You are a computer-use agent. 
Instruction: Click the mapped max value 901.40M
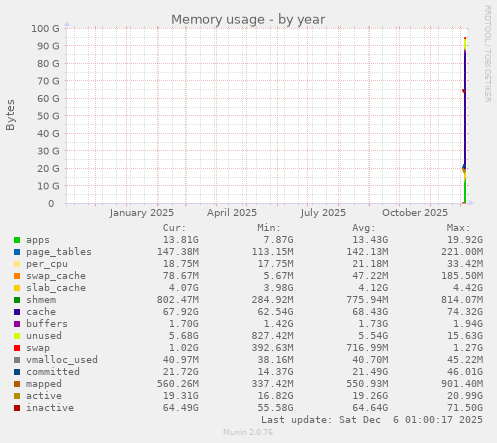[x=462, y=384]
